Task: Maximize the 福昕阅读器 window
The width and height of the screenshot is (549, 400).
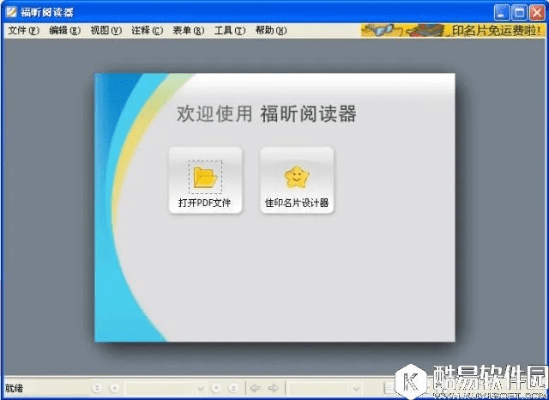Action: (x=519, y=13)
